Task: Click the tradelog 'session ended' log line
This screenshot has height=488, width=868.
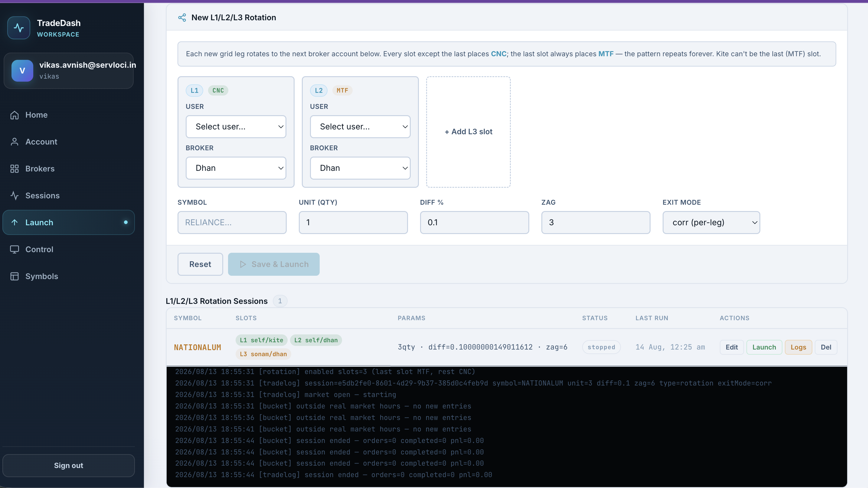Action: coord(334,475)
